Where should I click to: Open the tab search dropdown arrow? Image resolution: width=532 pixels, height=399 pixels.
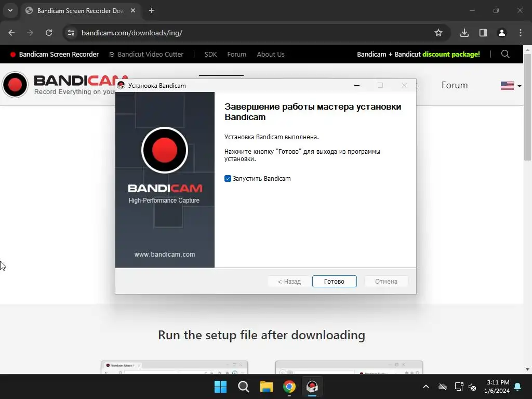[x=10, y=10]
